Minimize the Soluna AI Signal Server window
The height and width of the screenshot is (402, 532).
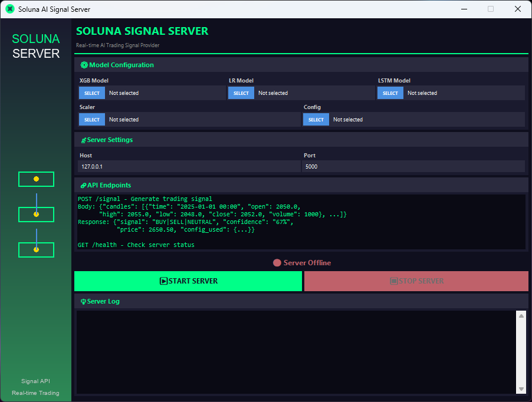(x=464, y=9)
